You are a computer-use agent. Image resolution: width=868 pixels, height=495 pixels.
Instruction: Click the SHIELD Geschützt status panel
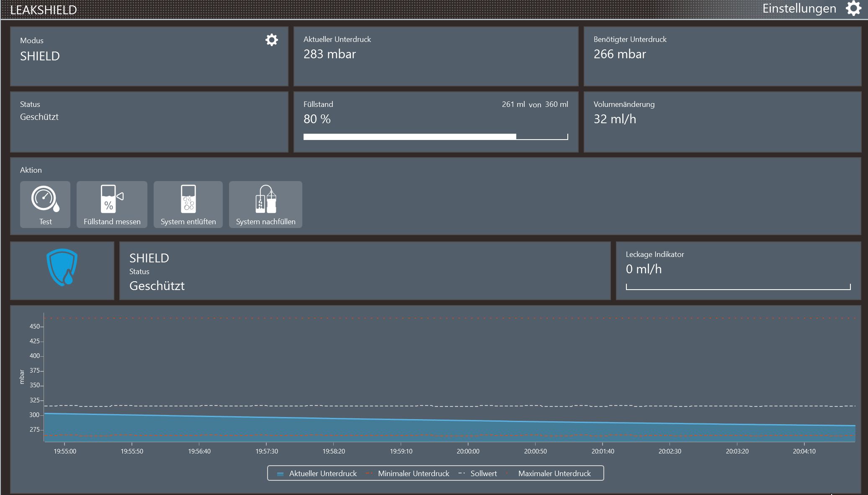pyautogui.click(x=364, y=271)
